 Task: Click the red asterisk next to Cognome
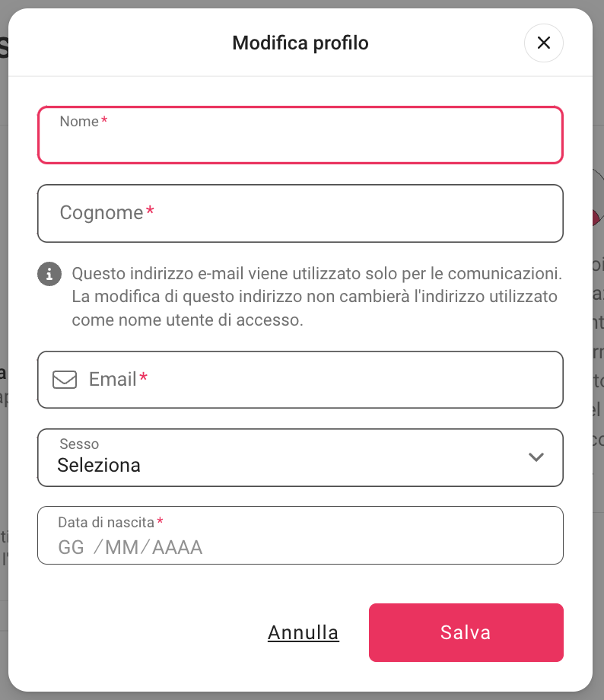[150, 210]
